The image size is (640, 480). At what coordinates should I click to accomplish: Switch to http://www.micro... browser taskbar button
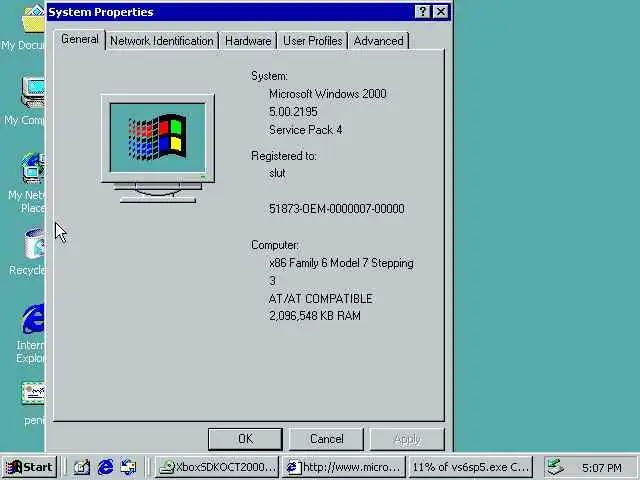(x=344, y=467)
